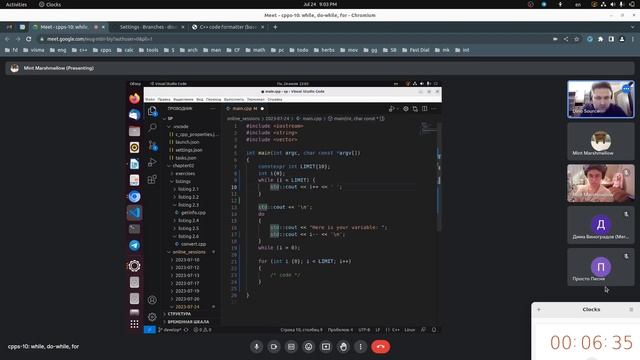Switch to the Settings Branches tab
The image size is (640, 360).
pyautogui.click(x=148, y=27)
